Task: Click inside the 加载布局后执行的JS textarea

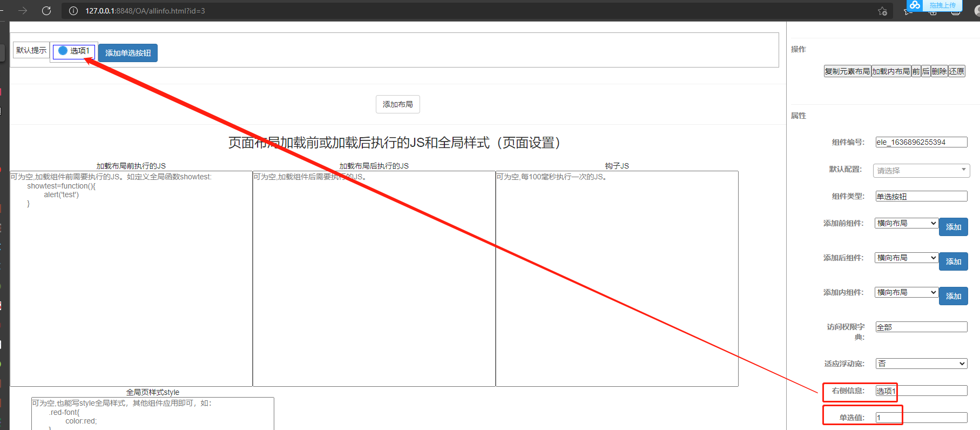Action: (x=374, y=279)
